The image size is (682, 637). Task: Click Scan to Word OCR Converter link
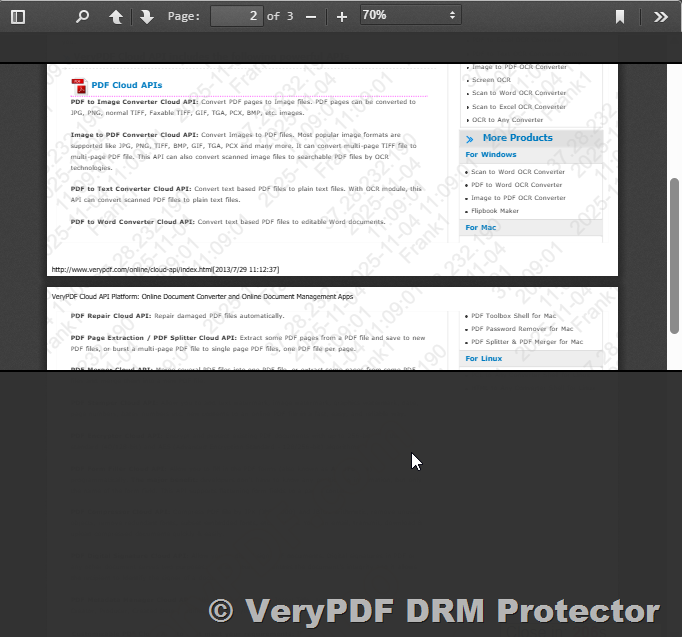518,172
